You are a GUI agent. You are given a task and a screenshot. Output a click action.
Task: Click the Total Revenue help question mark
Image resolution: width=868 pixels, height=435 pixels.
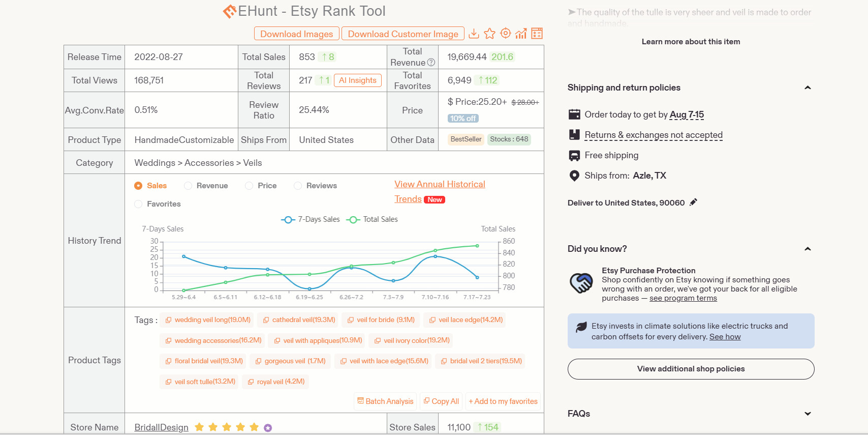tap(431, 63)
